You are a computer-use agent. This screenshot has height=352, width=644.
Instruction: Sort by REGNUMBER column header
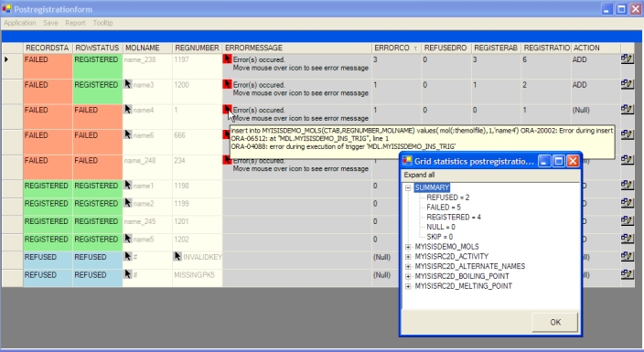[198, 48]
